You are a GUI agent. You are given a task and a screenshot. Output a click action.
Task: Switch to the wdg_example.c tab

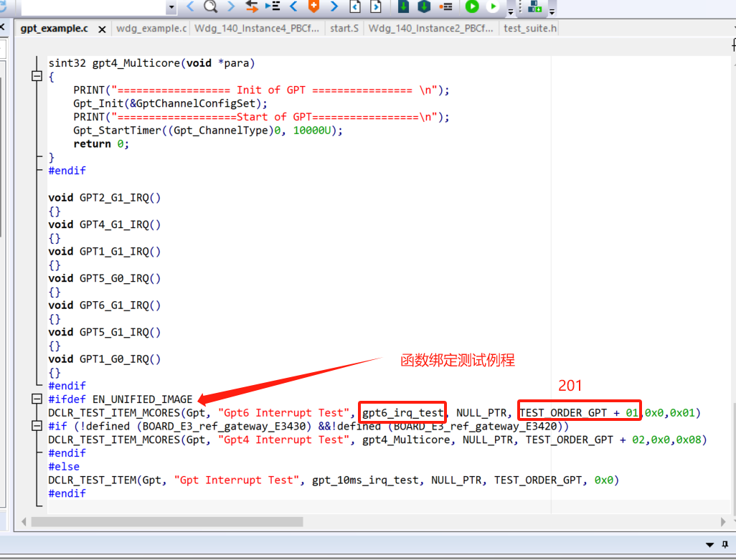tap(151, 29)
